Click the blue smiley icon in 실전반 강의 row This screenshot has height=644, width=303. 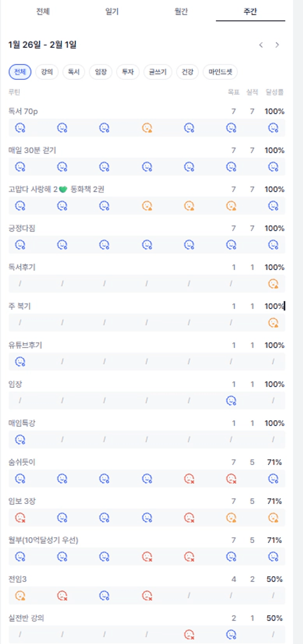pyautogui.click(x=231, y=634)
